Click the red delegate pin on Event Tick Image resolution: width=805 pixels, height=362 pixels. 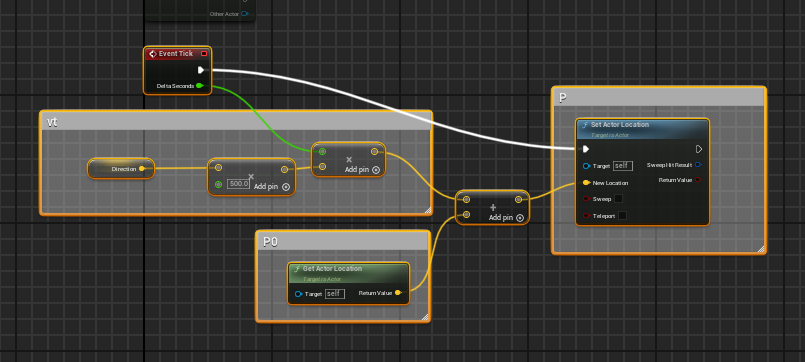pyautogui.click(x=204, y=53)
